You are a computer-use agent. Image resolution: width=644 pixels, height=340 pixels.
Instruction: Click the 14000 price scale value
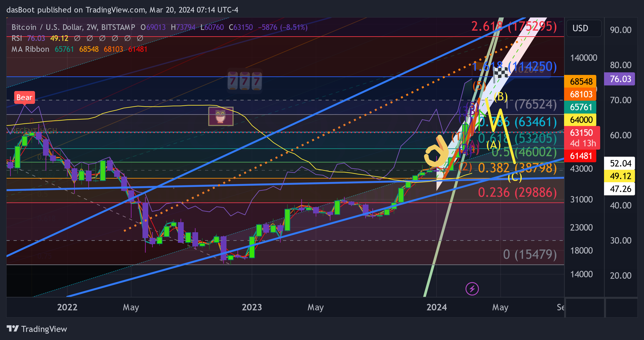[581, 274]
